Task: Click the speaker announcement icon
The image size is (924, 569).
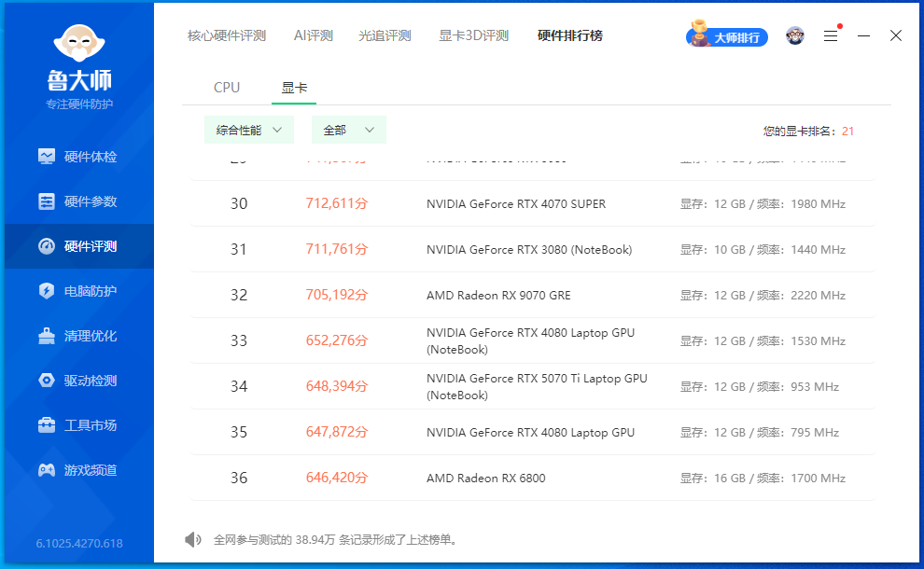Action: [192, 539]
